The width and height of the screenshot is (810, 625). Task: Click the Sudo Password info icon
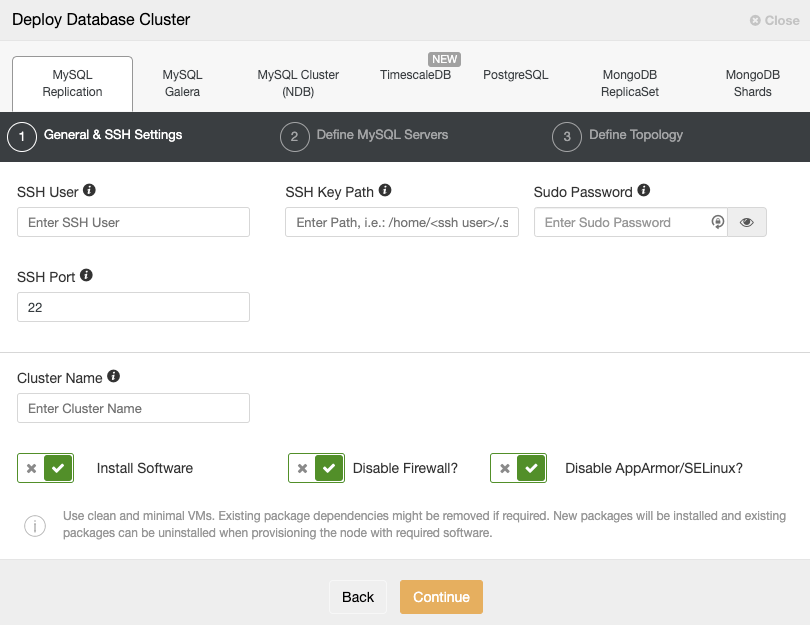pyautogui.click(x=644, y=190)
